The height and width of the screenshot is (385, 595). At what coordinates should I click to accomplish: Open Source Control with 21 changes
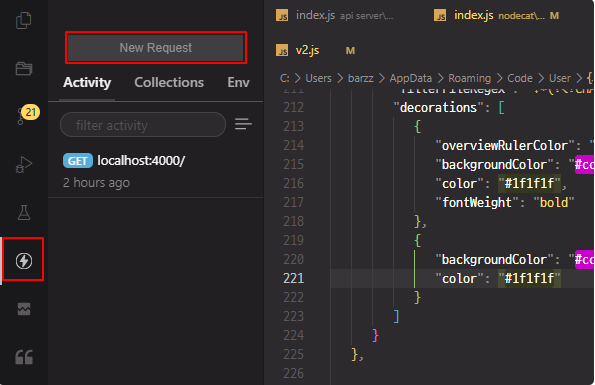[27, 114]
